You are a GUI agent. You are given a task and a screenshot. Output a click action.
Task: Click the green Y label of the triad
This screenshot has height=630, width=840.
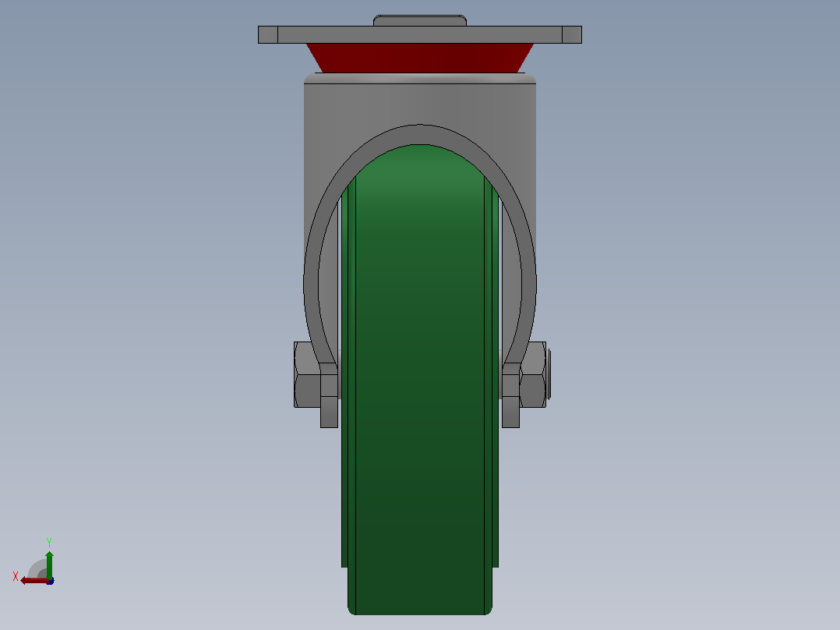[49, 543]
